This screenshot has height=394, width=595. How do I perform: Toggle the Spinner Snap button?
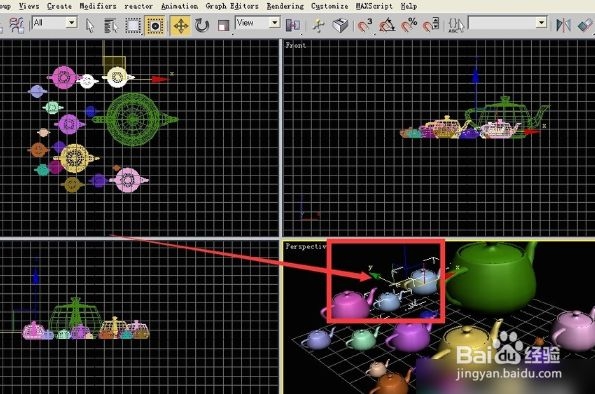(x=431, y=25)
